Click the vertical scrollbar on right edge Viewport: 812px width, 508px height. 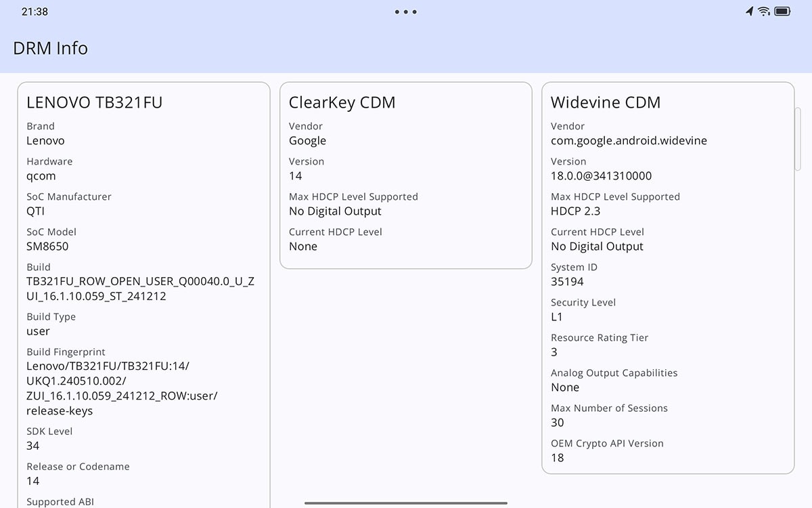point(798,139)
